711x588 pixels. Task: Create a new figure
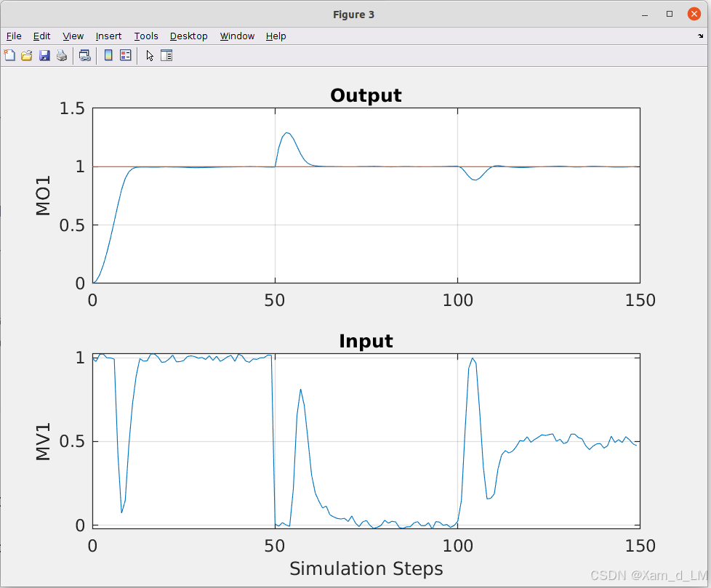click(x=9, y=55)
